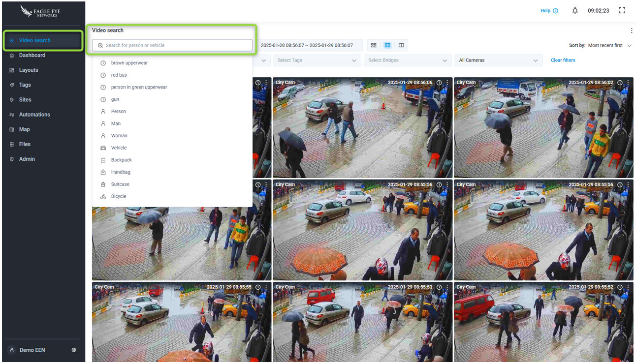This screenshot has height=364, width=636.
Task: Open settings gear next to Demo EEN
Action: [74, 350]
